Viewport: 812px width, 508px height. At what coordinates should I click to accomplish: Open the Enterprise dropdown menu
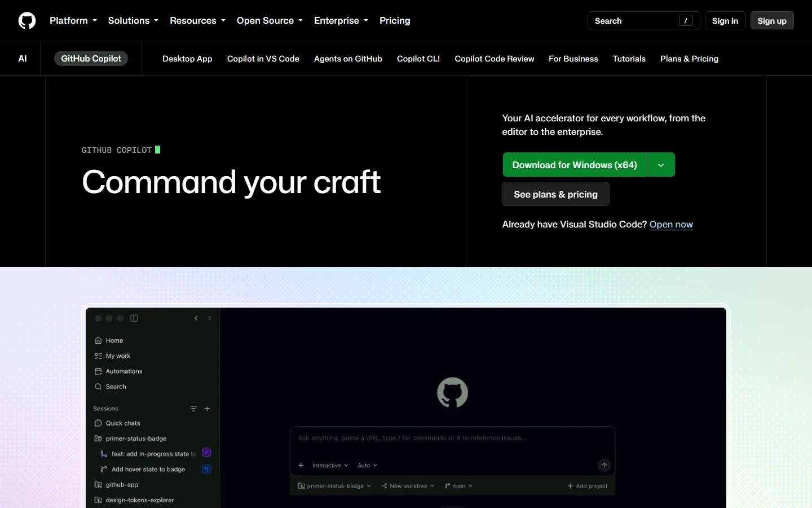click(341, 20)
